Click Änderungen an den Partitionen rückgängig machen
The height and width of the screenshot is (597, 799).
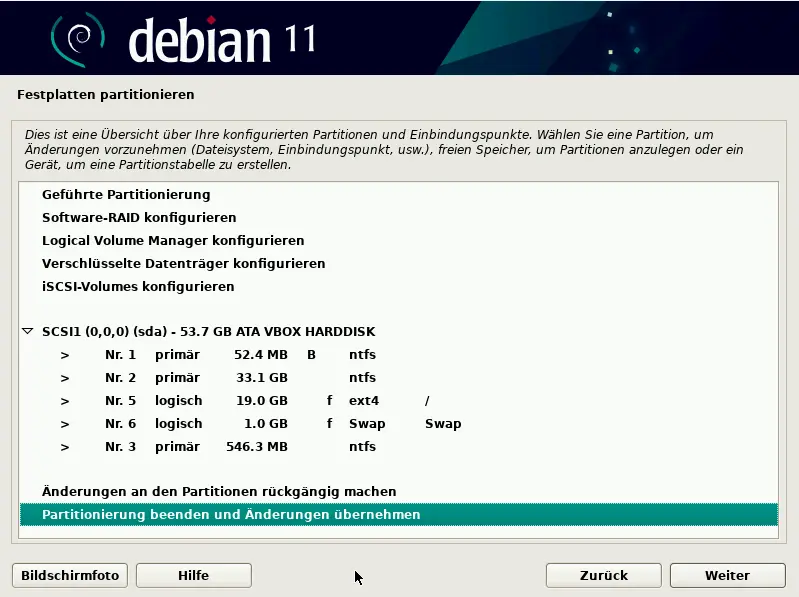click(219, 492)
